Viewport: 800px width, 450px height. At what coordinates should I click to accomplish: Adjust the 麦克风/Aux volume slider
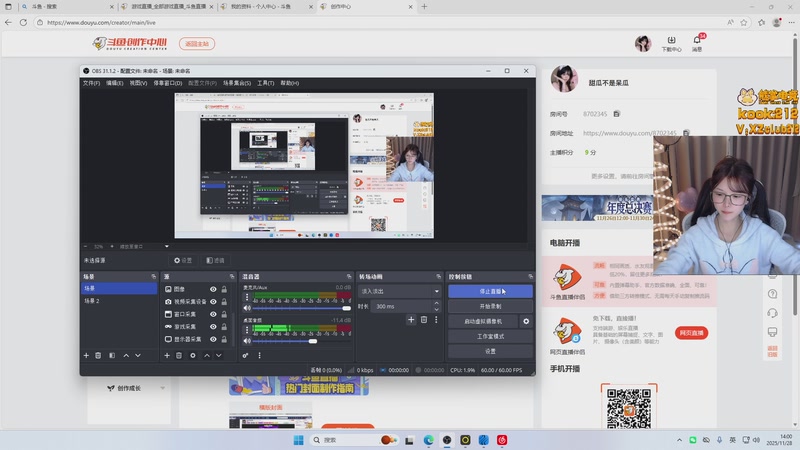click(x=302, y=308)
